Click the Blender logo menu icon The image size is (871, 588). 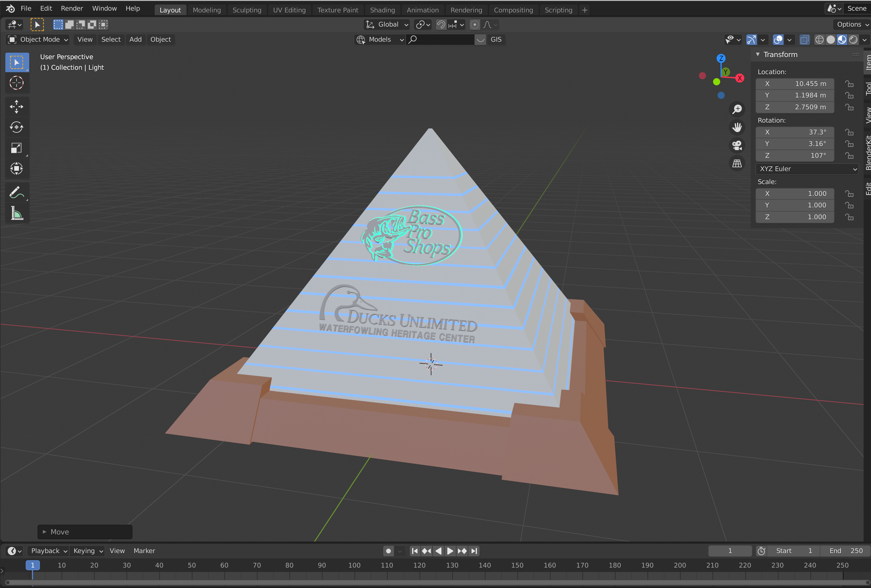point(10,9)
